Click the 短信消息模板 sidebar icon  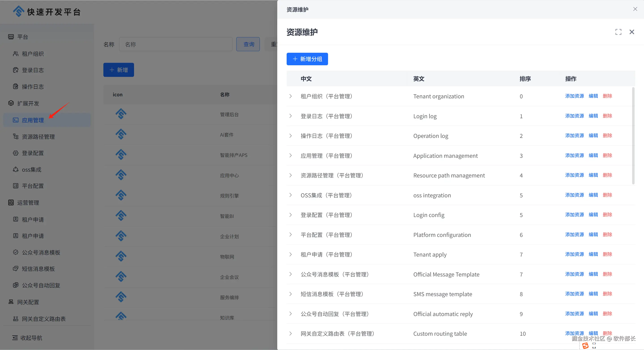tap(15, 269)
